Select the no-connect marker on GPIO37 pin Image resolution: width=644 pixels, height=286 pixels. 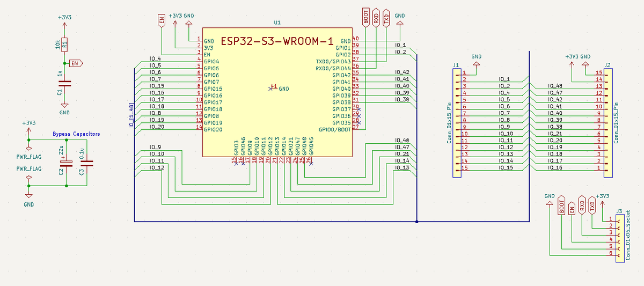(359, 109)
